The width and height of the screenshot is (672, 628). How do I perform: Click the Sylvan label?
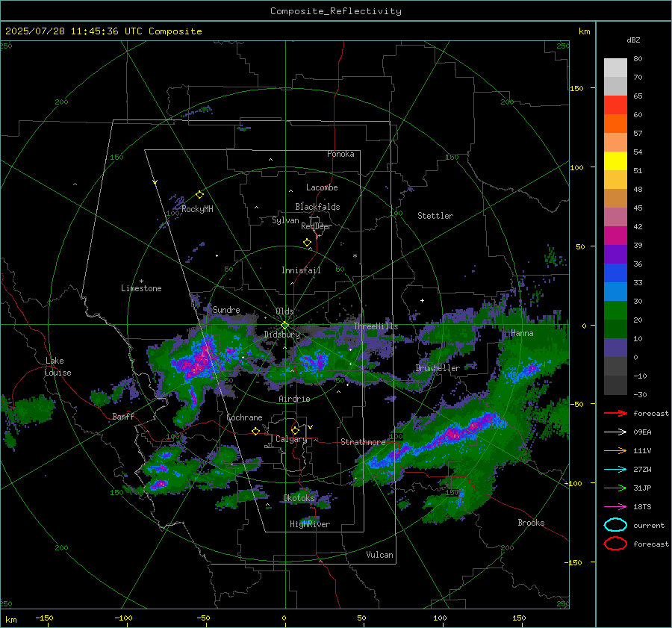coord(285,220)
